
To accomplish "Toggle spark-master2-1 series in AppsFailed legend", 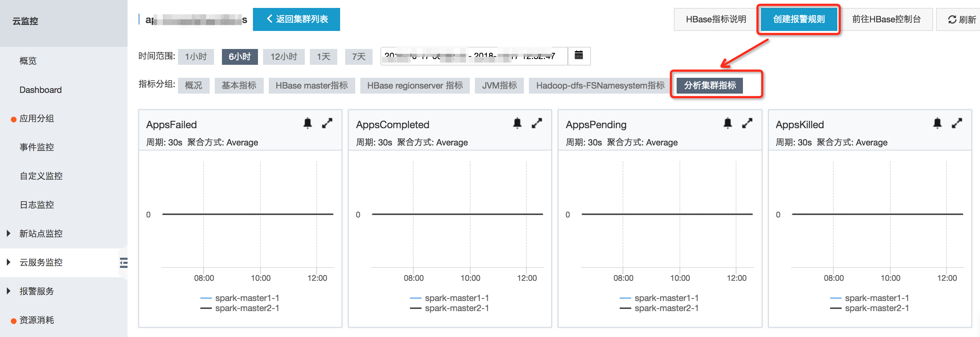I will (x=240, y=308).
